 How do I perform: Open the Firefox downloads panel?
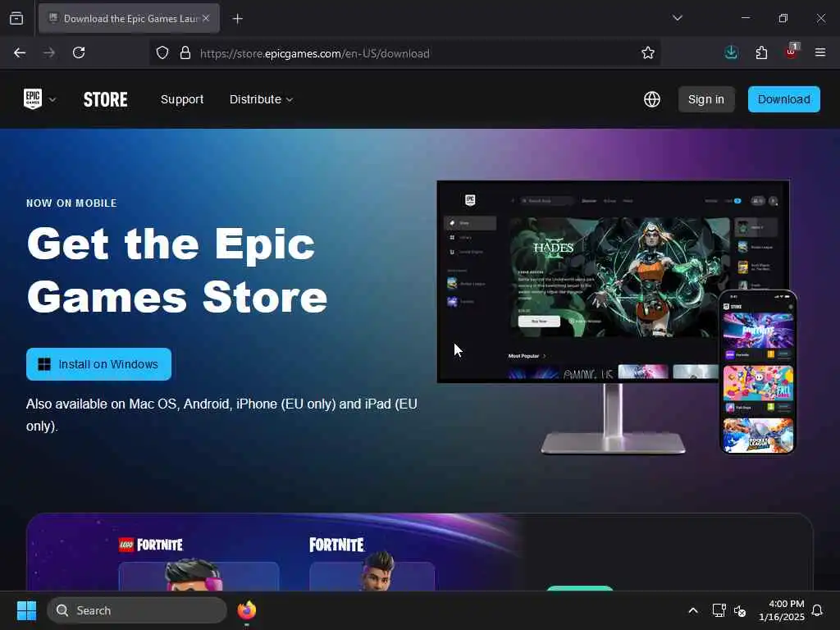[x=731, y=52]
